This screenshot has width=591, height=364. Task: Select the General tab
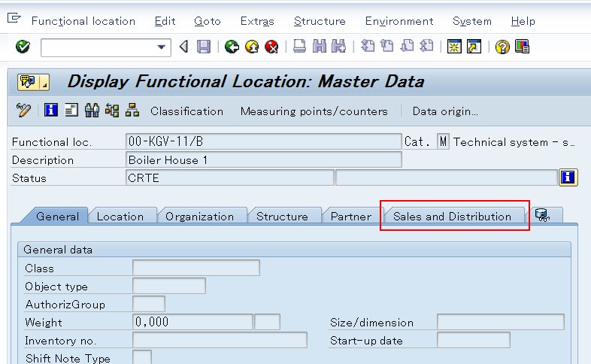[x=57, y=217]
